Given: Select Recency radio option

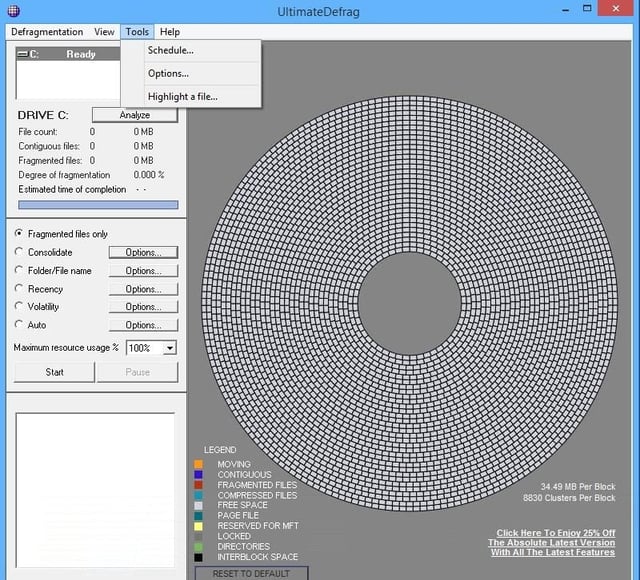Looking at the screenshot, I should pos(19,289).
